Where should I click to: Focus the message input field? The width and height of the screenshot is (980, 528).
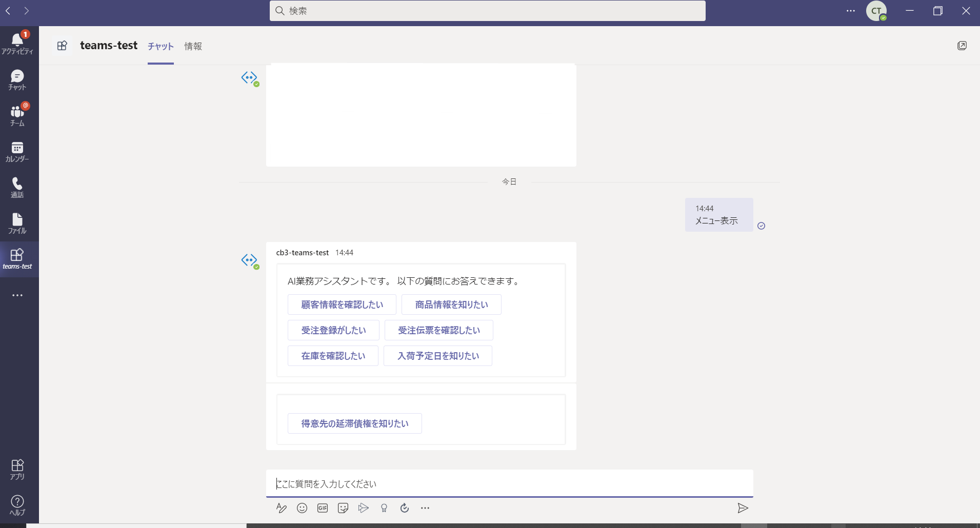[509, 483]
